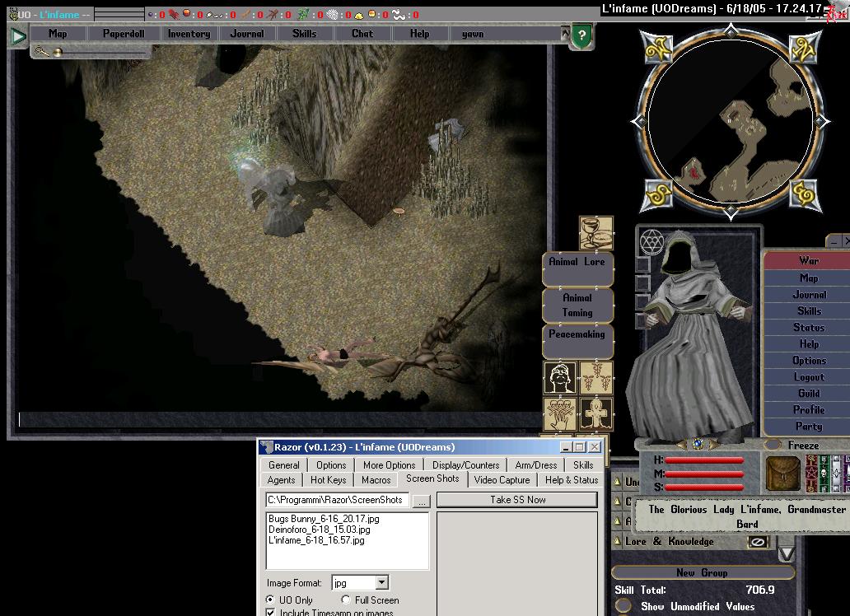Image resolution: width=850 pixels, height=616 pixels.
Task: Select Bugs Bunny_6-16_20.17.jpg in the list
Action: pos(324,518)
